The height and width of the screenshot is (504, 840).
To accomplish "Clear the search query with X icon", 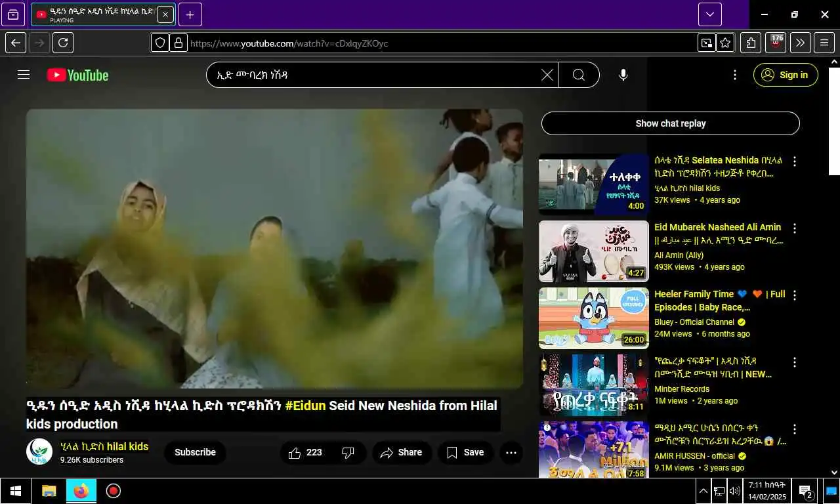I will (547, 75).
